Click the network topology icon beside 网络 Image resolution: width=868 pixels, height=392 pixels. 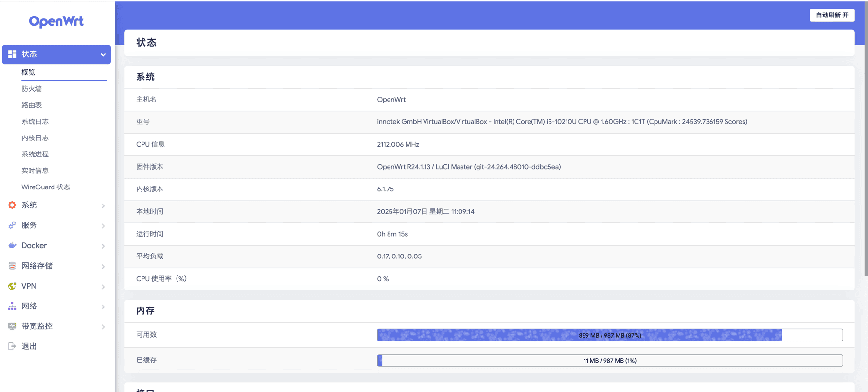[x=12, y=306]
